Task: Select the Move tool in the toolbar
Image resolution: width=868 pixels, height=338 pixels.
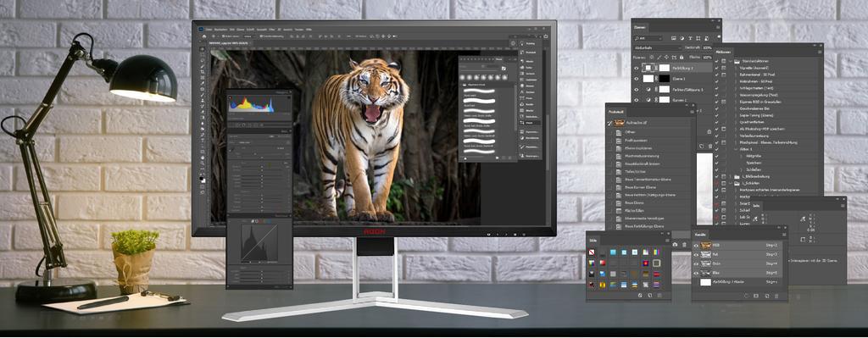Action: (x=202, y=48)
